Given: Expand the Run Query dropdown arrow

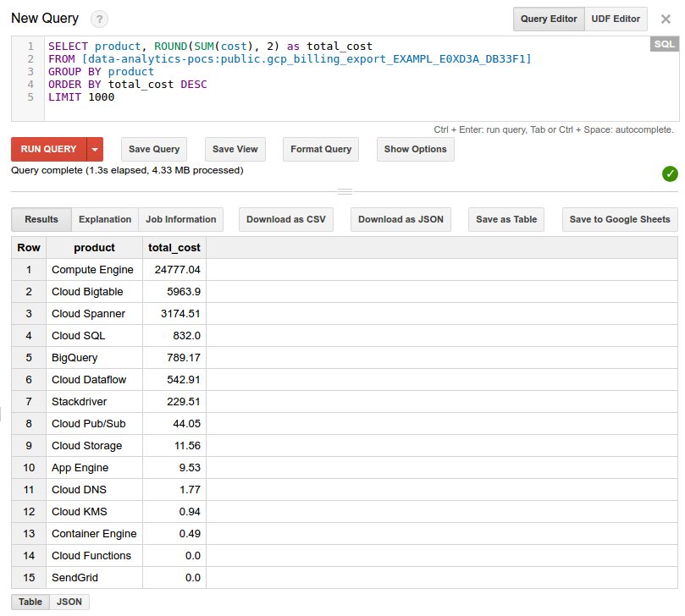Looking at the screenshot, I should pos(95,149).
